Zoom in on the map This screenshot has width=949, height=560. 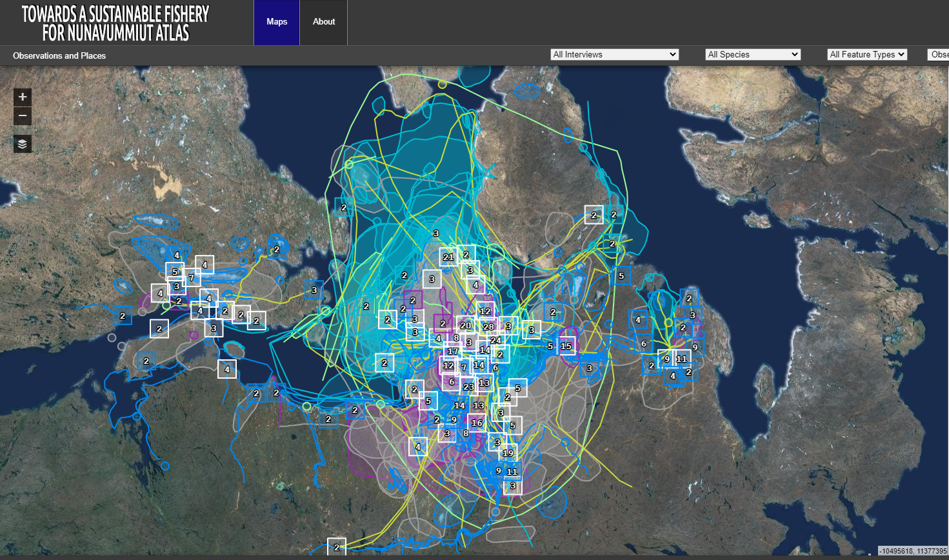23,97
